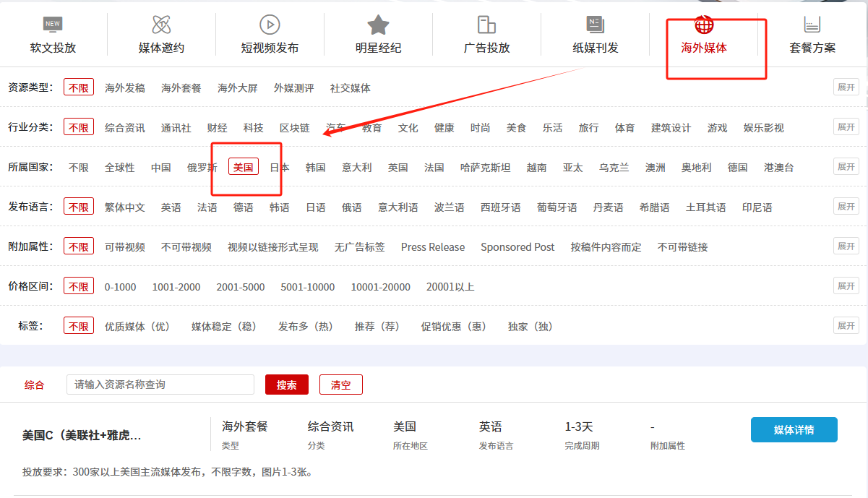Expand the 所属国家 country list

[x=846, y=167]
